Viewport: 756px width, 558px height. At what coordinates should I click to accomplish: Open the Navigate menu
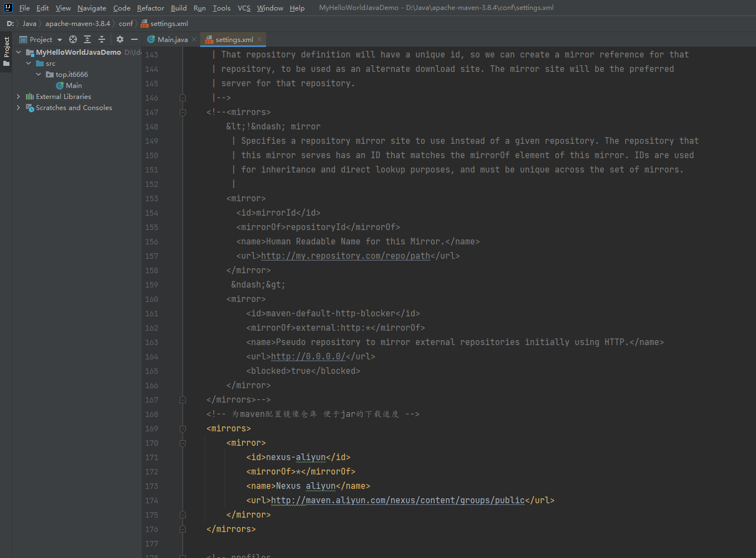pos(92,8)
